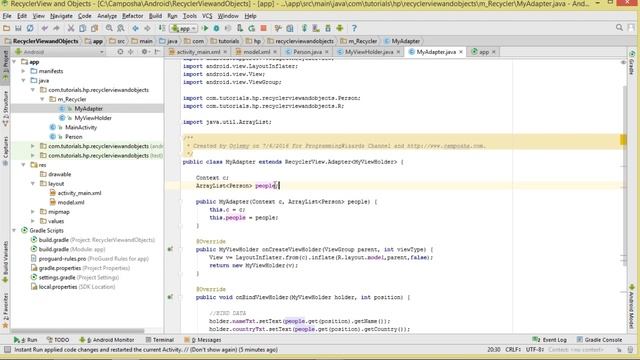Click Scroll from Source target icon
The width and height of the screenshot is (640, 360).
click(120, 52)
